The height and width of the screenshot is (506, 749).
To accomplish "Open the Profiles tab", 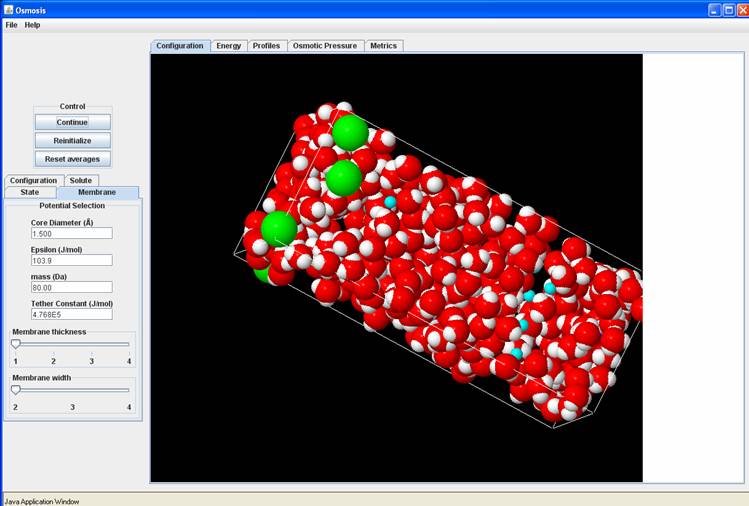I will (x=266, y=46).
